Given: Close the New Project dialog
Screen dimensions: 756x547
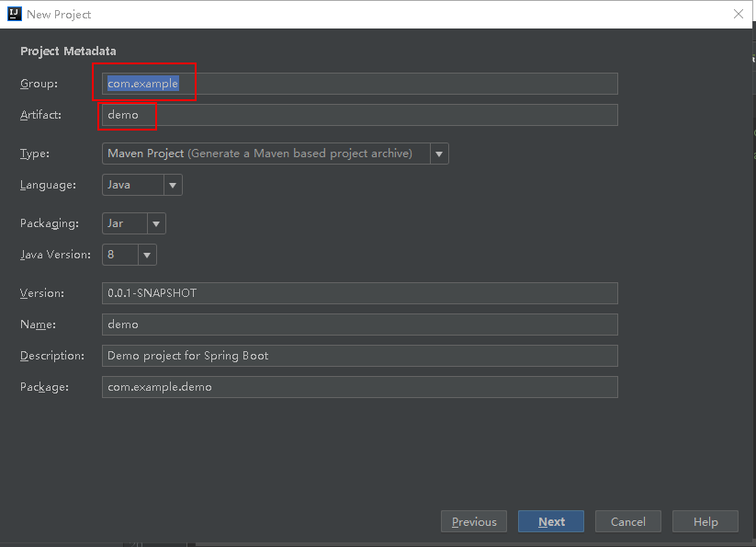Looking at the screenshot, I should (738, 14).
